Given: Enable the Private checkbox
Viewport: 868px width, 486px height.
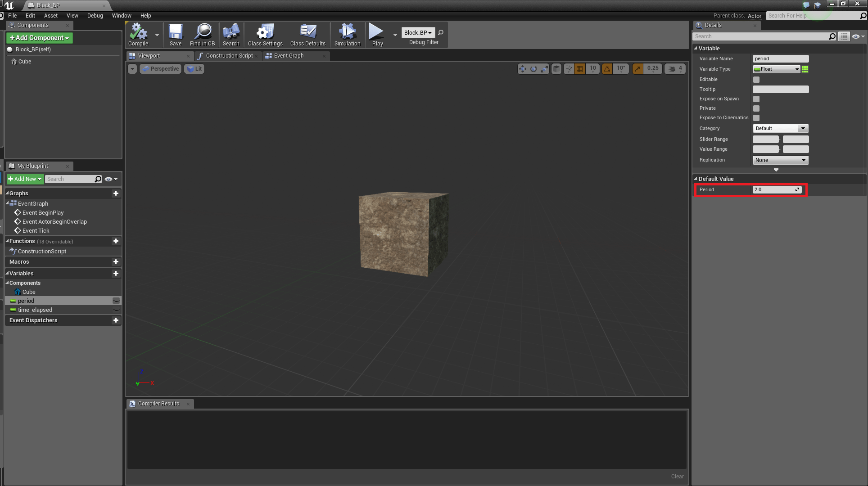Looking at the screenshot, I should click(756, 108).
